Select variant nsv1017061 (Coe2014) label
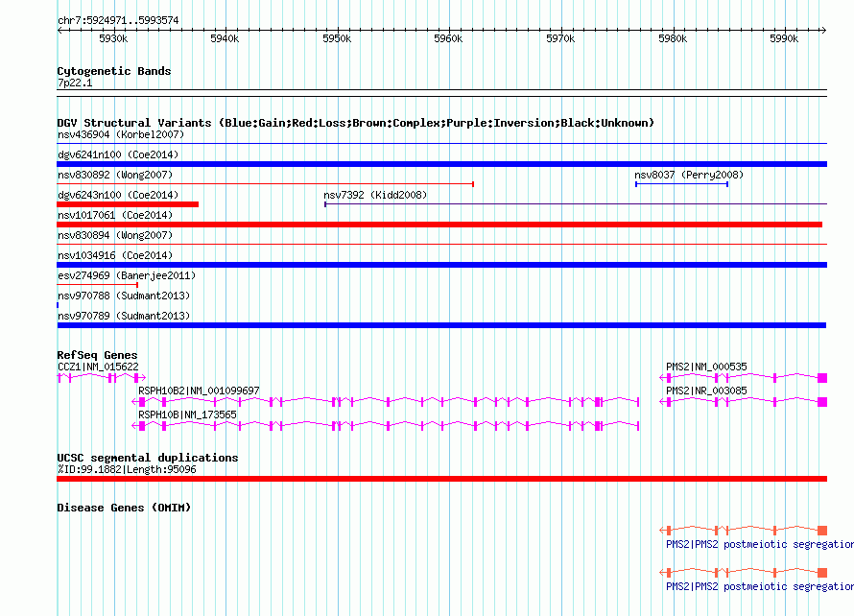854x616 pixels. click(115, 215)
